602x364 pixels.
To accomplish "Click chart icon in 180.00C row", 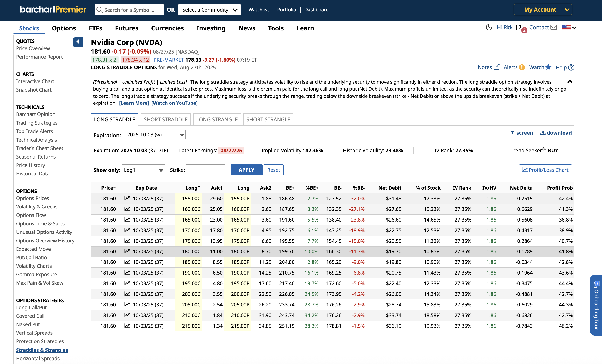I will (127, 251).
